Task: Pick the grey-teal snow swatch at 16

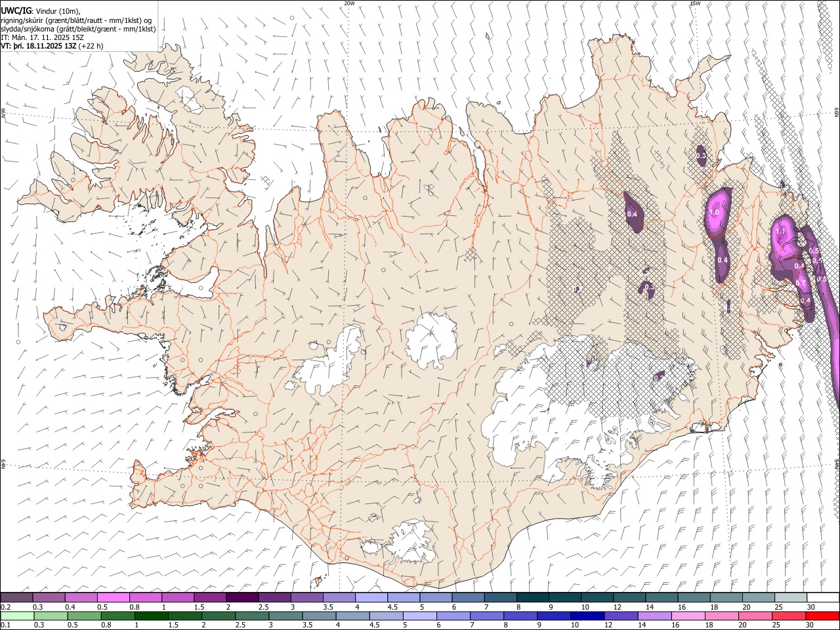Action: click(694, 597)
